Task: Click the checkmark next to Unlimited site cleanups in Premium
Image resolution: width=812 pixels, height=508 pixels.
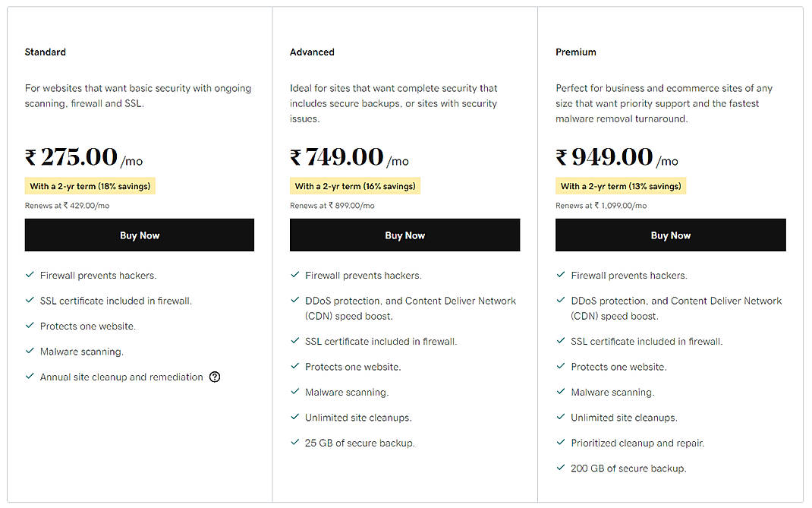Action: (561, 417)
